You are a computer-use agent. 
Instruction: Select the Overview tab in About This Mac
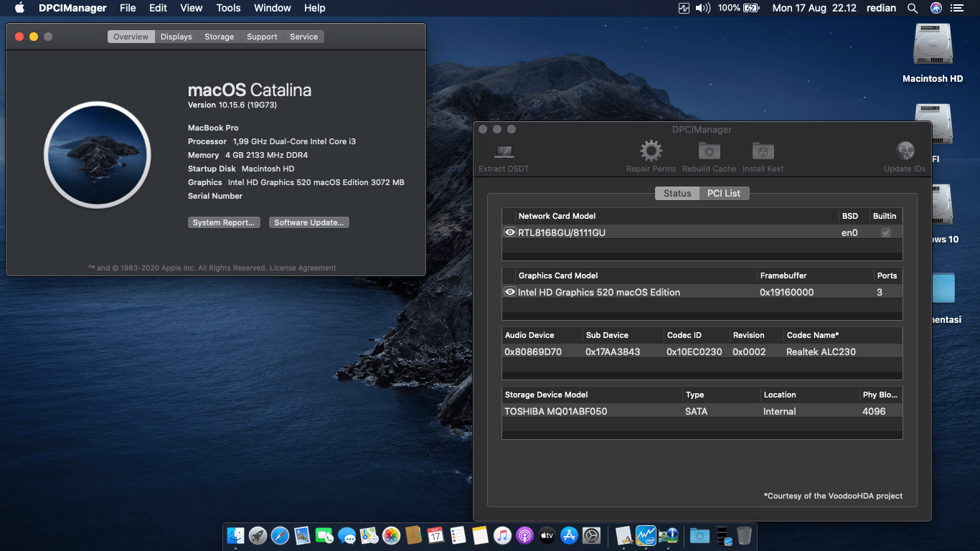[x=131, y=37]
